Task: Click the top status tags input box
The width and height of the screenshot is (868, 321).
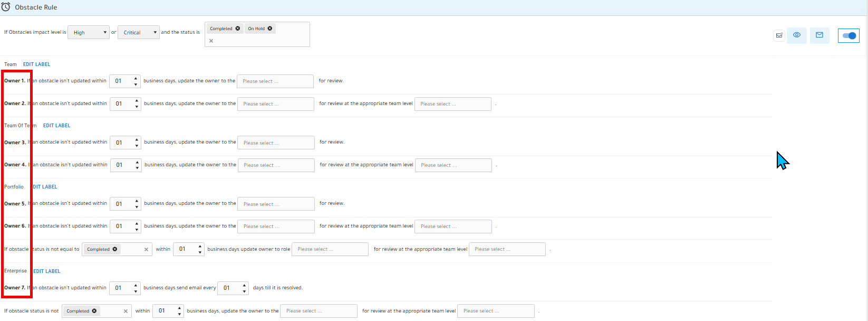Action: [x=257, y=34]
